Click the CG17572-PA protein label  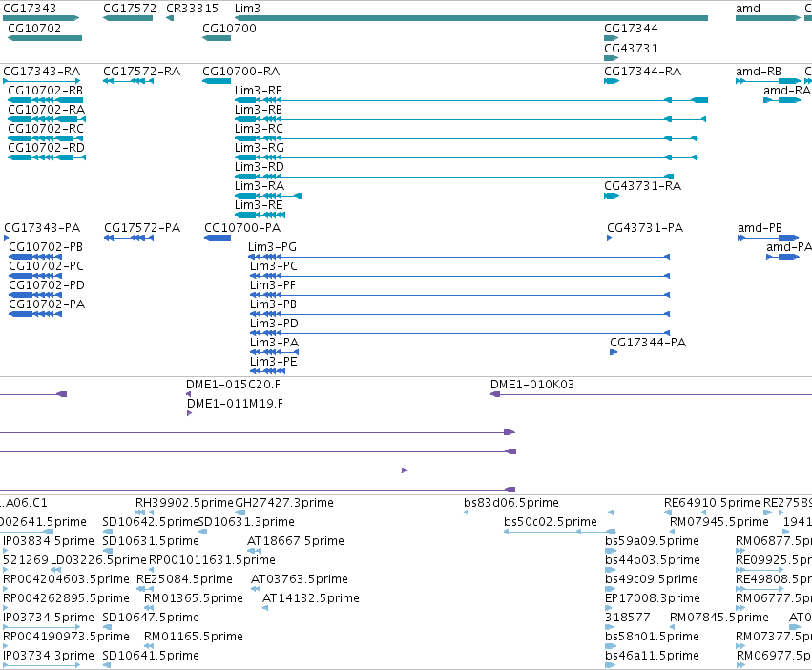(x=142, y=228)
